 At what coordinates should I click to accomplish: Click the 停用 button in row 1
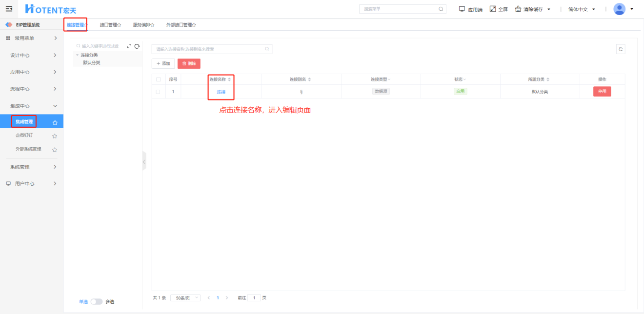(x=602, y=91)
